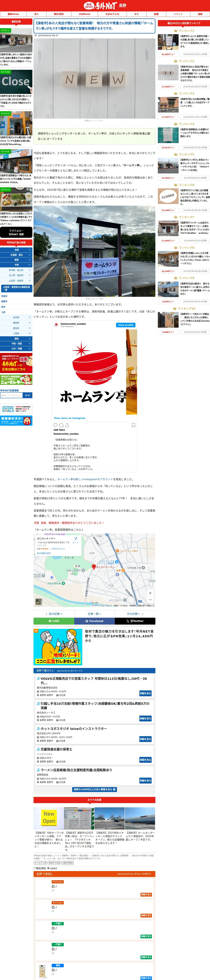Open ranking 6 CLOSED article thumbnail
This screenshot has height=980, width=210.
point(168,196)
